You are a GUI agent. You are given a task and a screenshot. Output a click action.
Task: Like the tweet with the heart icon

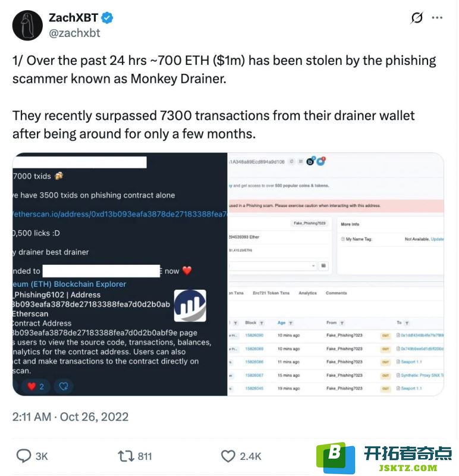click(228, 456)
